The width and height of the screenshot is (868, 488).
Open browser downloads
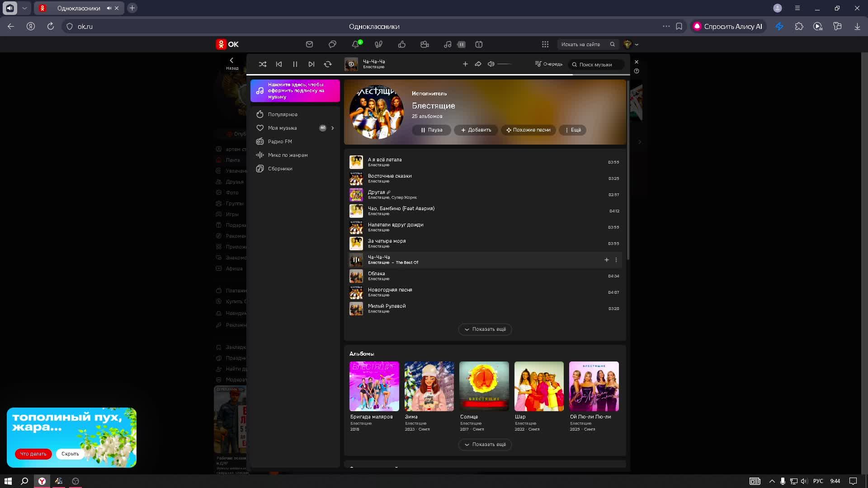[x=857, y=26]
